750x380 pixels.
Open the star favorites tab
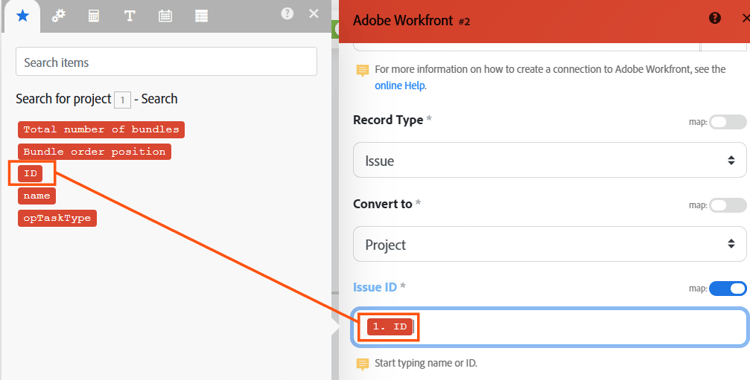coord(22,16)
